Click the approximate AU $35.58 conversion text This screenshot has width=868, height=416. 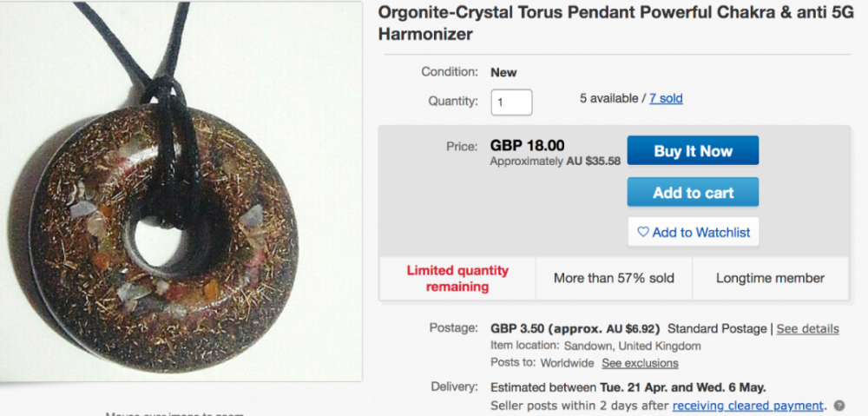[555, 161]
